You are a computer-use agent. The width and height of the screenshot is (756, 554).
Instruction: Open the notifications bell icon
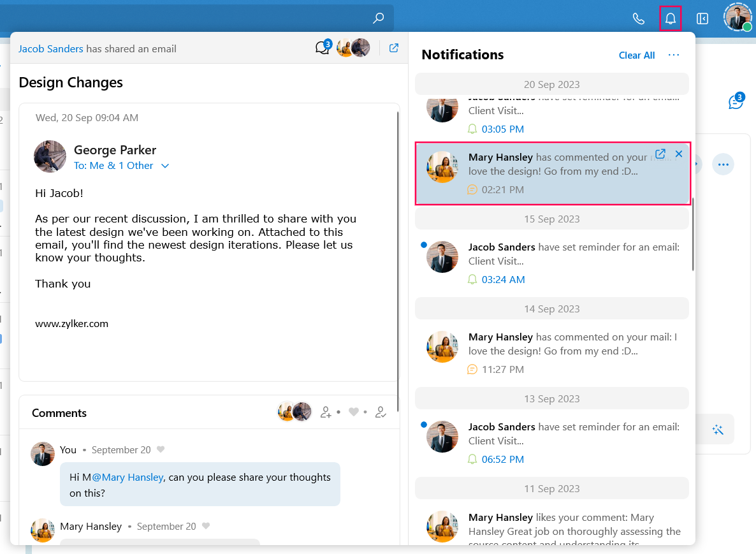click(670, 18)
